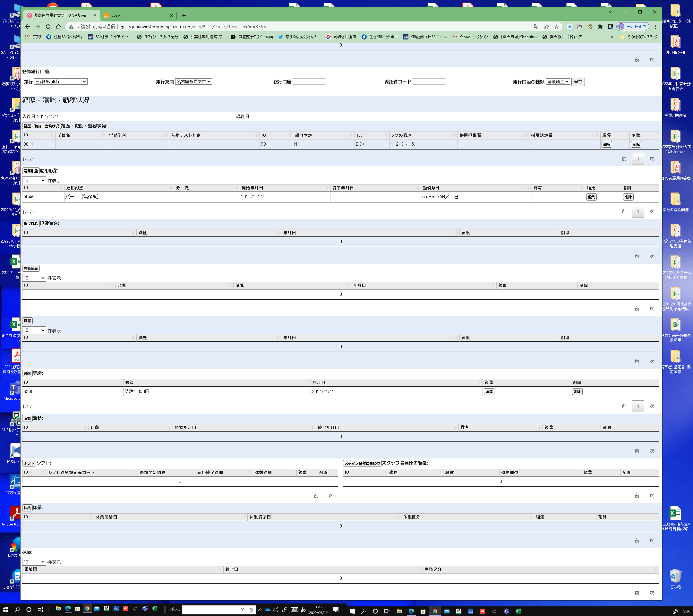Open Excel from the Windows taskbar
The image size is (693, 616).
(155, 609)
